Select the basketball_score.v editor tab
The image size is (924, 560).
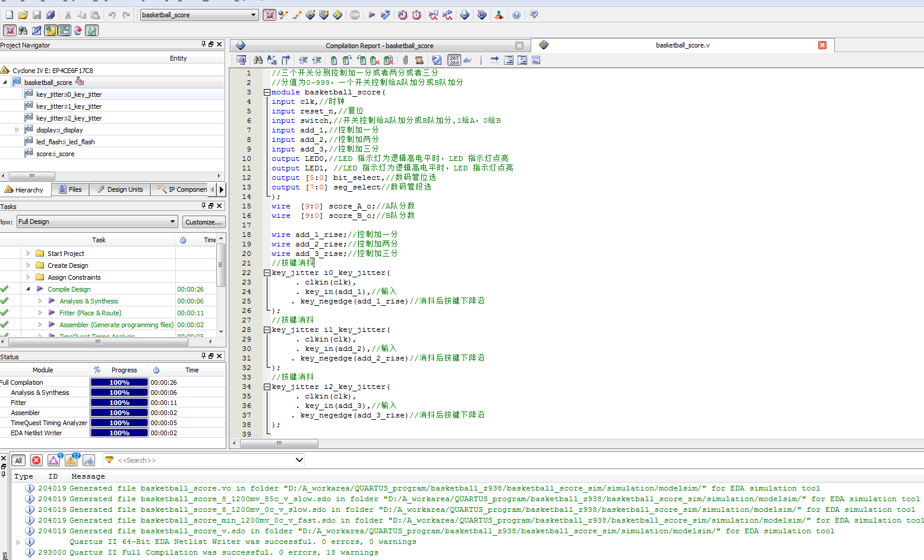click(x=682, y=45)
